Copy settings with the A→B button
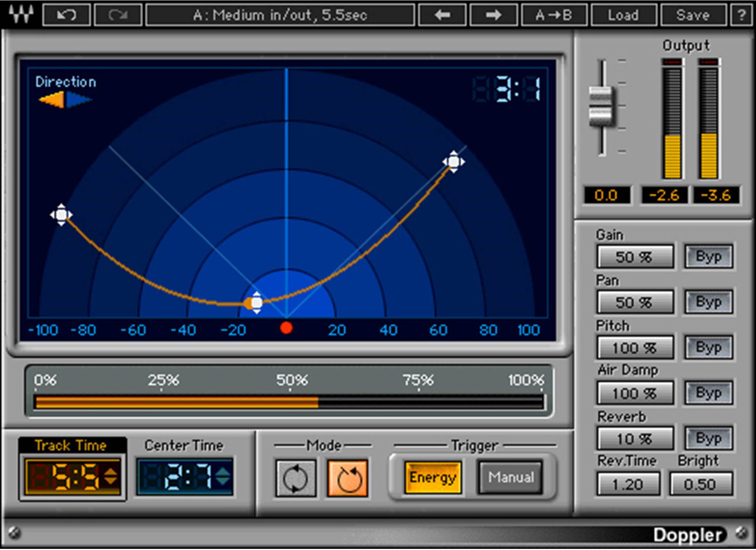756x550 pixels. click(x=554, y=15)
